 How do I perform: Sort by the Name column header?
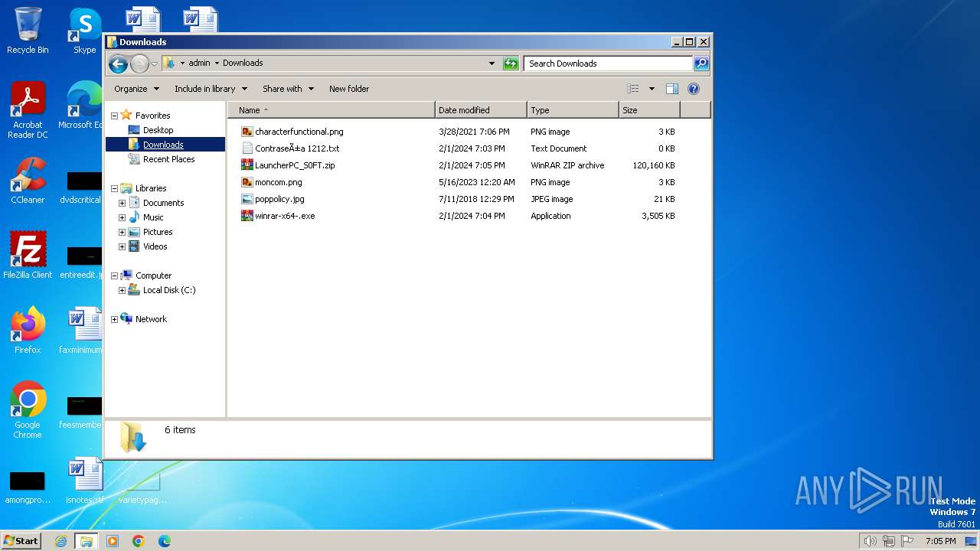pyautogui.click(x=332, y=110)
